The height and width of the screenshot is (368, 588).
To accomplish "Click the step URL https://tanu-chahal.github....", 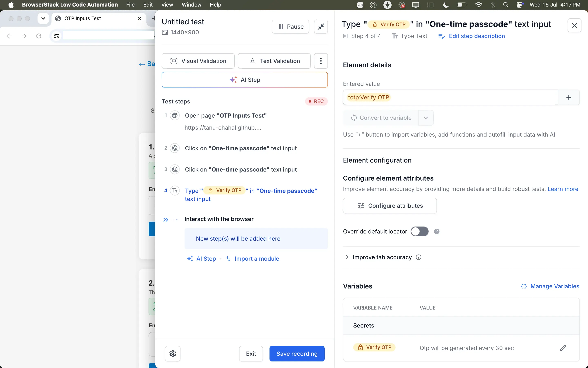I will click(x=223, y=128).
